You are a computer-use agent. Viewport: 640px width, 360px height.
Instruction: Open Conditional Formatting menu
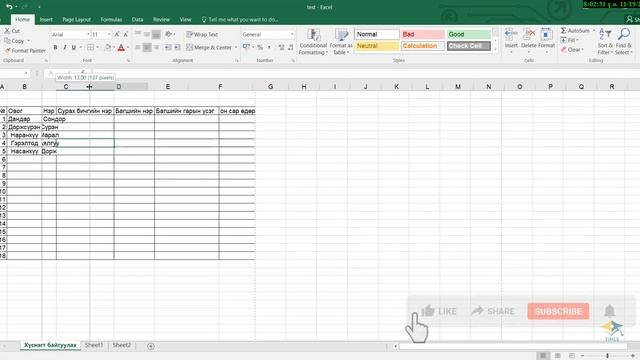[313, 42]
